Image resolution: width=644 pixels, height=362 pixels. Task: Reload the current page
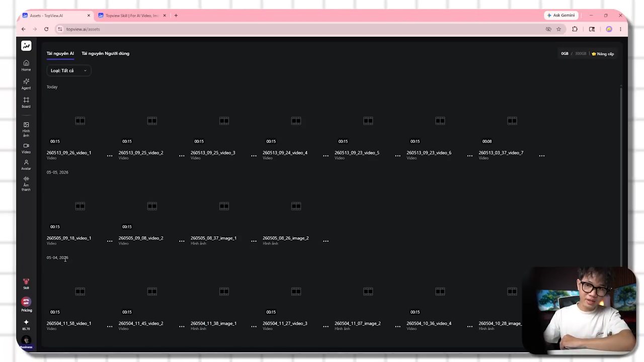point(46,29)
